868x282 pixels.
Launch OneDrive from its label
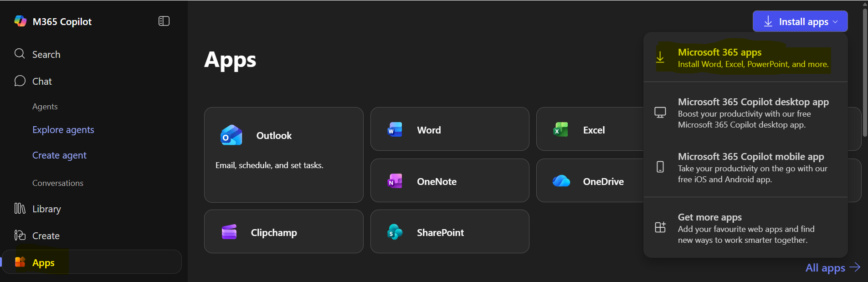pyautogui.click(x=603, y=181)
